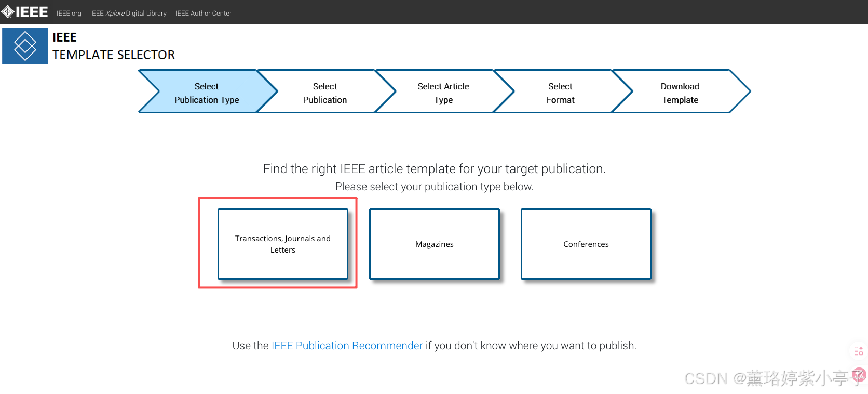Click 'Please select your publication type below.' text
This screenshot has width=868, height=394.
pyautogui.click(x=435, y=187)
